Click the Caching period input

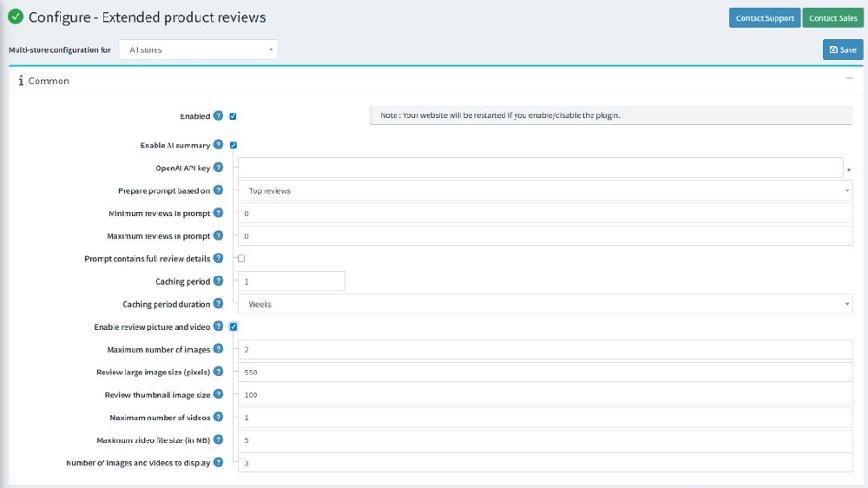coord(291,281)
